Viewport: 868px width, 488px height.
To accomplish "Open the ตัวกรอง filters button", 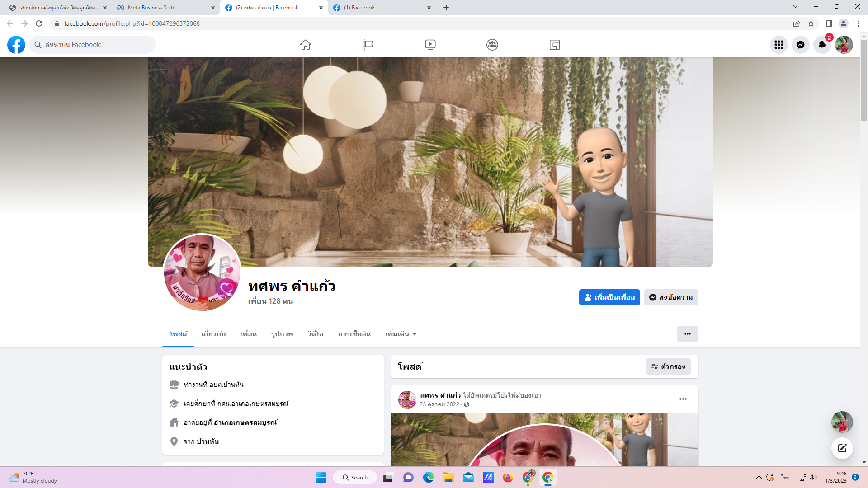I will pyautogui.click(x=668, y=366).
